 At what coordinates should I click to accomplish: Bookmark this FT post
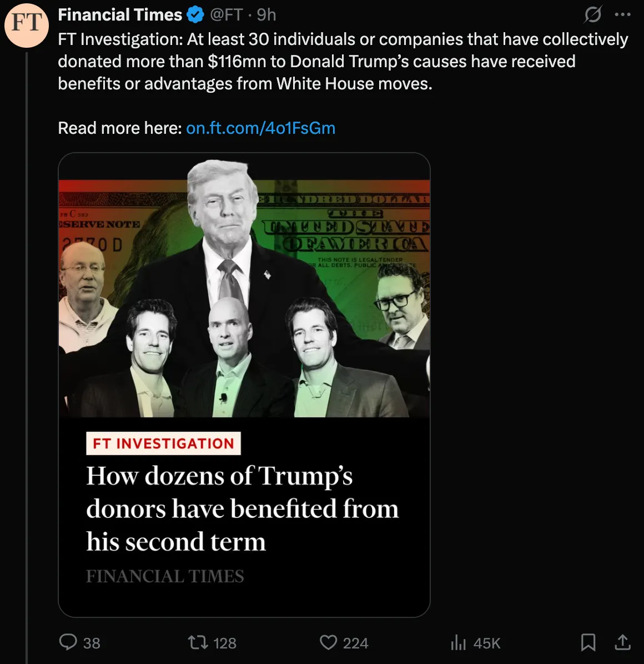point(588,642)
